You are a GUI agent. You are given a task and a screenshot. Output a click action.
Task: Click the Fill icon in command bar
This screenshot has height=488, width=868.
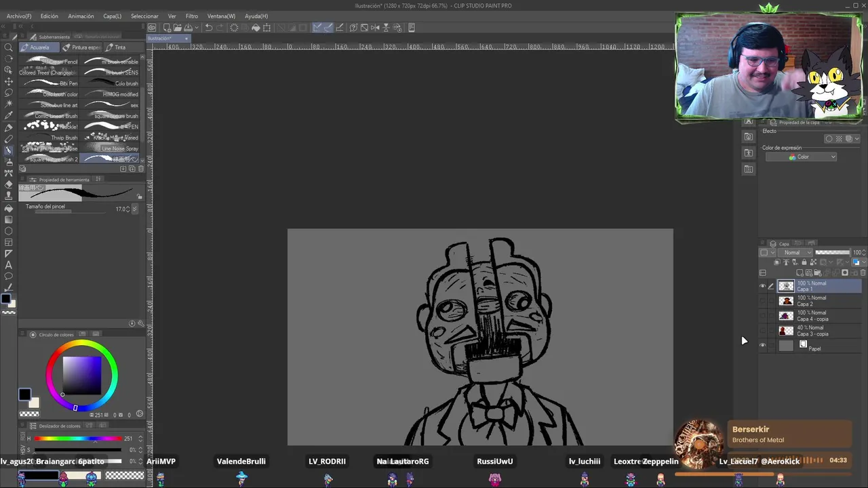(256, 28)
